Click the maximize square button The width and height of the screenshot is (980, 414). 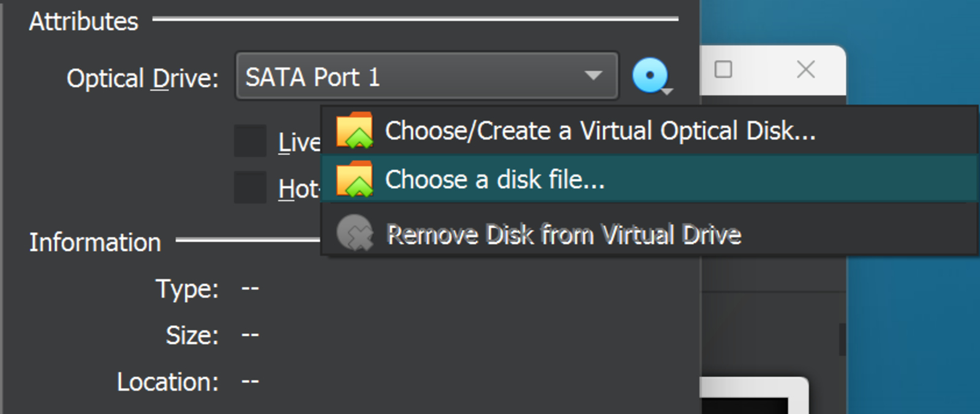click(723, 69)
